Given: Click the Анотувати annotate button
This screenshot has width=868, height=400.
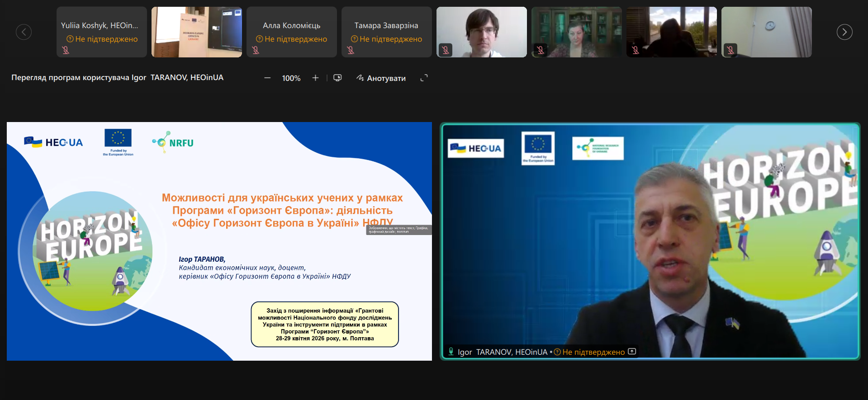Looking at the screenshot, I should coord(381,78).
